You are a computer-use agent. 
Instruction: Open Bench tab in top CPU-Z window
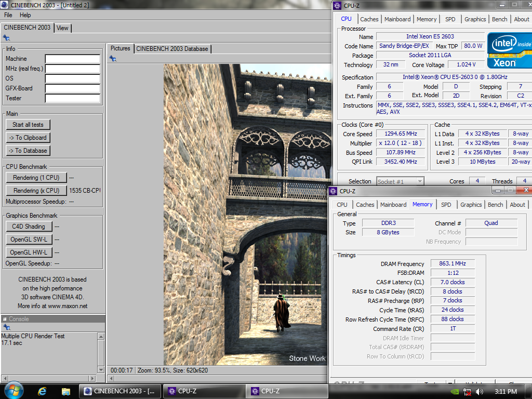499,19
